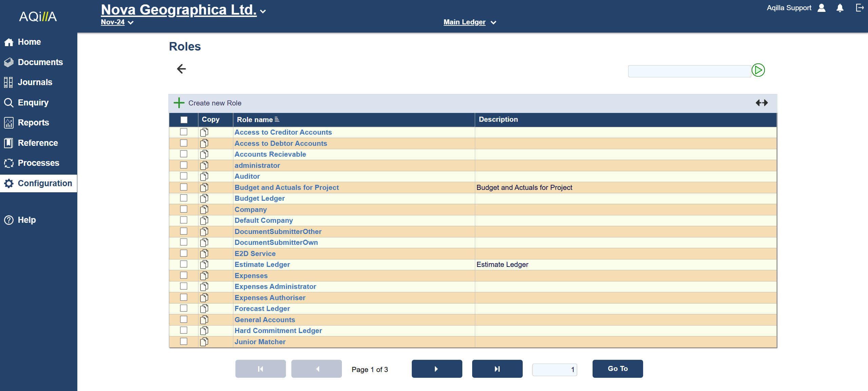Click the Aqilla Support user profile icon
Screen dimensions: 868x391
pyautogui.click(x=821, y=8)
